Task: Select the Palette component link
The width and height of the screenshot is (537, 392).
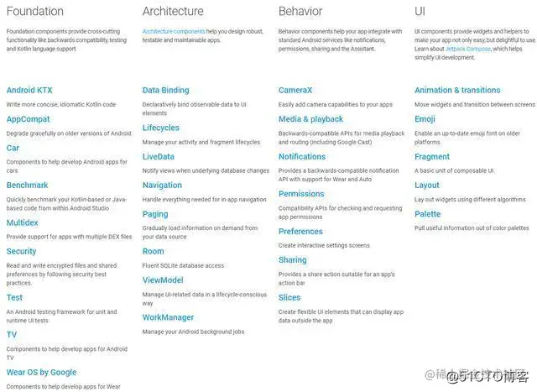Action: click(427, 214)
